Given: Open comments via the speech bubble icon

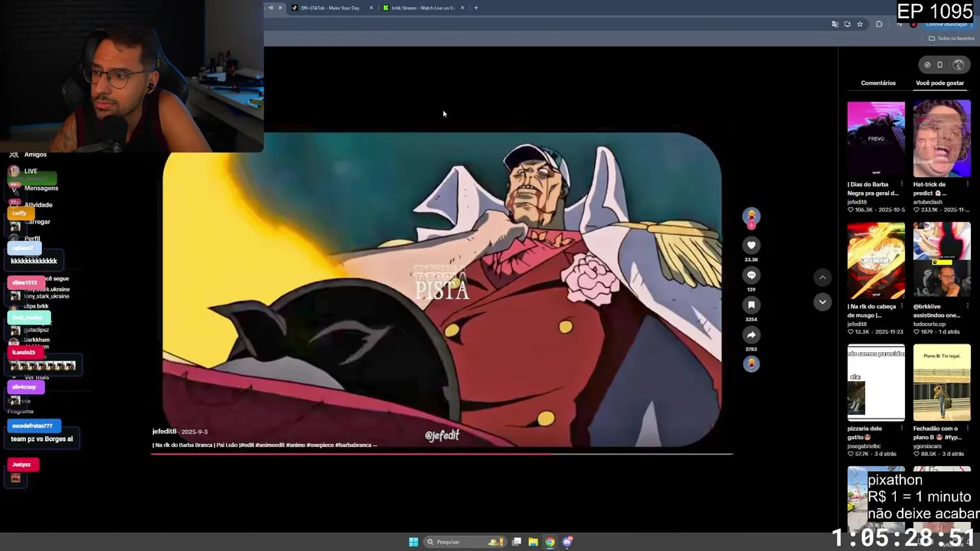Looking at the screenshot, I should pos(751,275).
